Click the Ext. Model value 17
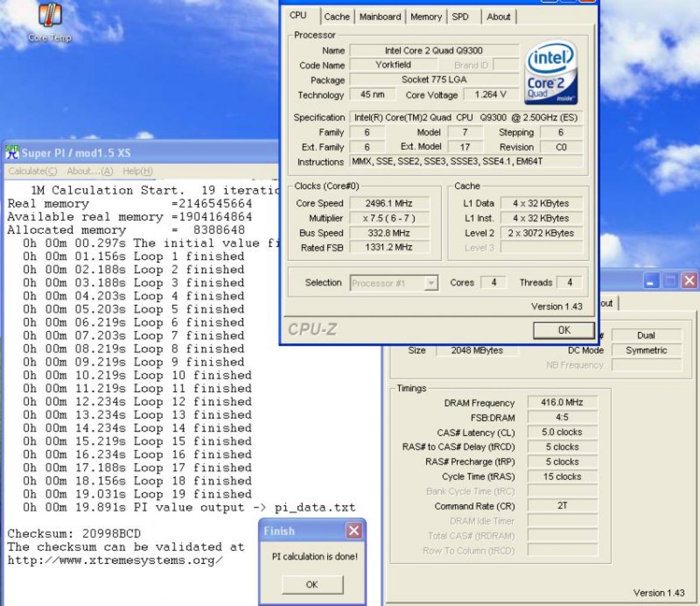 [x=465, y=147]
